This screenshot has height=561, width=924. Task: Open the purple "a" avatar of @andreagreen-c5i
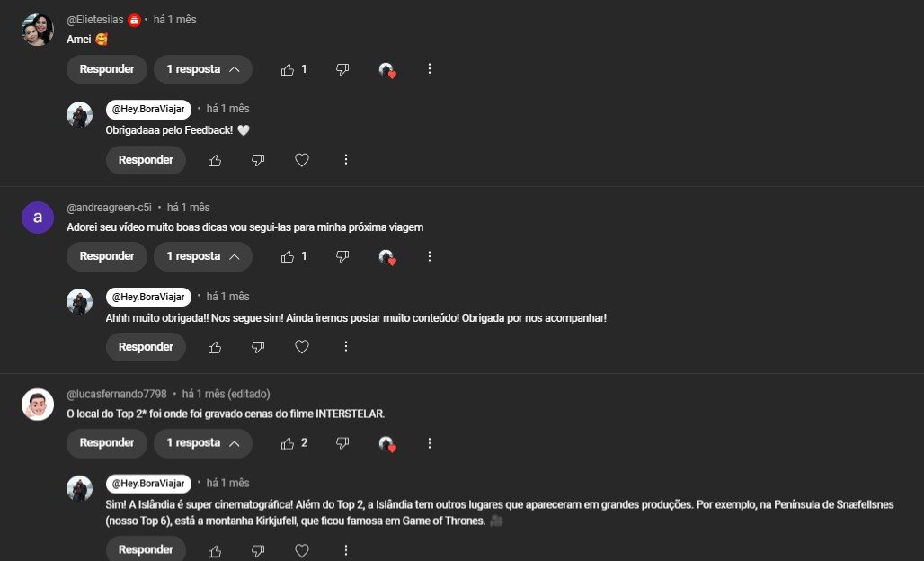[38, 218]
